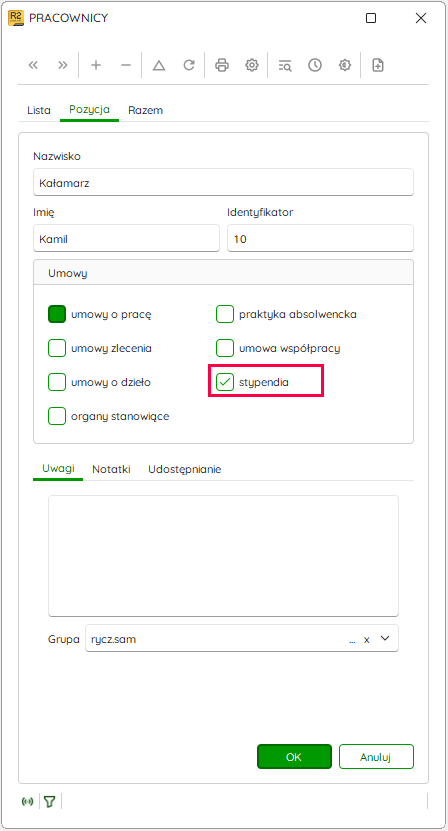Click the new document icon in toolbar
This screenshot has height=831, width=448.
point(378,65)
